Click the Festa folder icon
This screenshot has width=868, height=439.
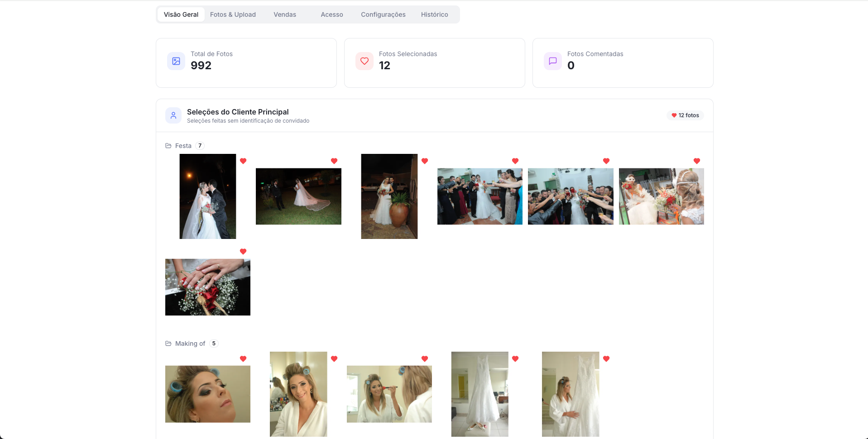[168, 146]
